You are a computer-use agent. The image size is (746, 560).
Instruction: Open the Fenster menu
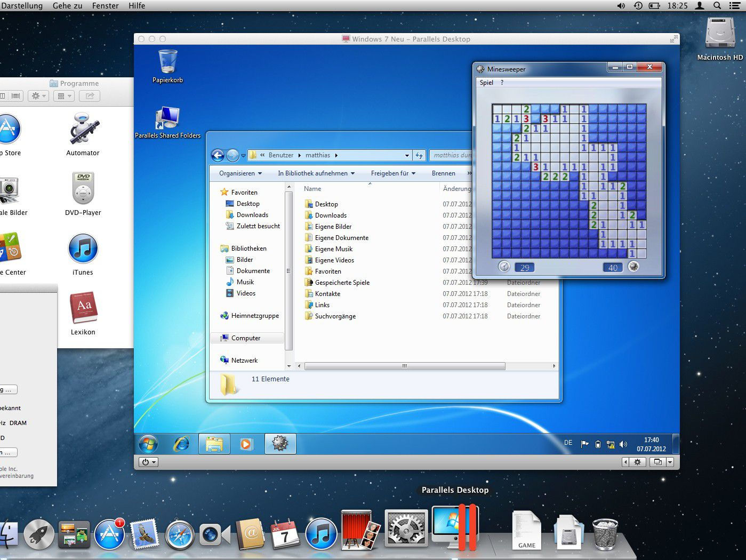105,5
